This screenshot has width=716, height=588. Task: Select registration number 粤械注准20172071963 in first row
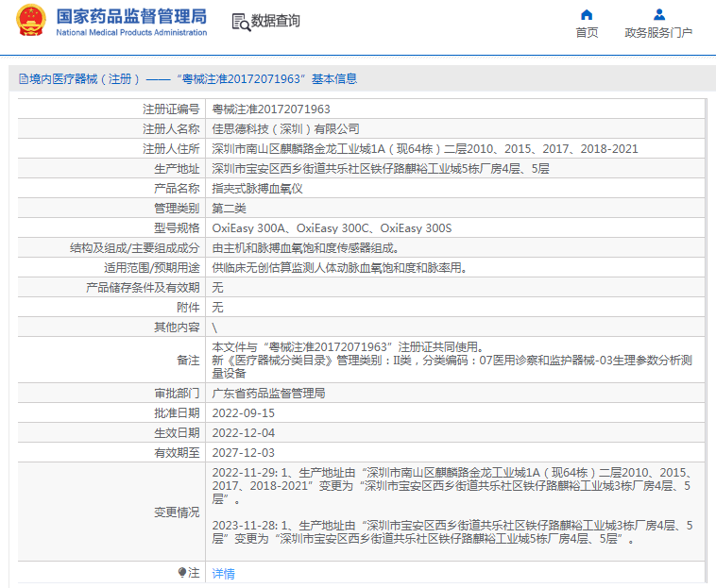tap(270, 109)
